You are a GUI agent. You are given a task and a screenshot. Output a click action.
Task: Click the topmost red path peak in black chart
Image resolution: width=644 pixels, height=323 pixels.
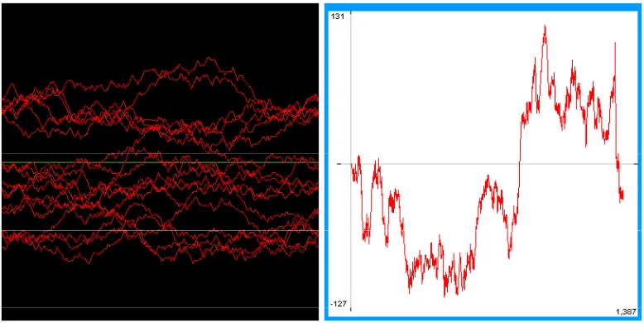point(210,58)
